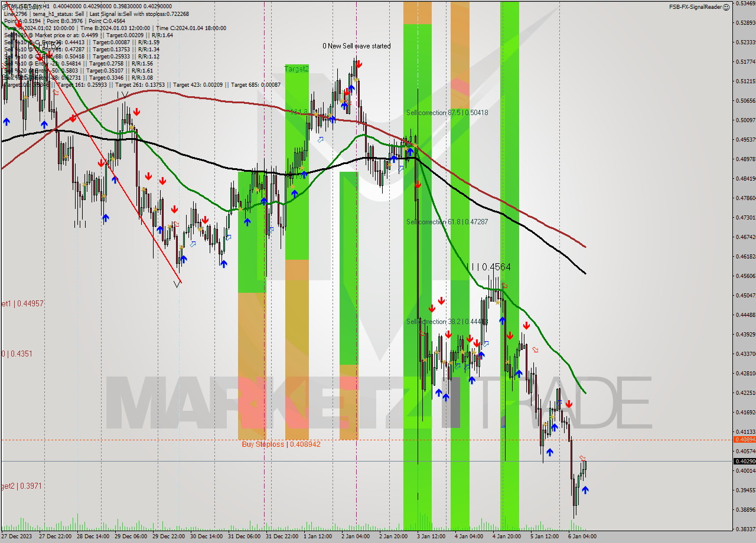
Task: Click the blue up arrow under the latest candle
Action: click(585, 490)
